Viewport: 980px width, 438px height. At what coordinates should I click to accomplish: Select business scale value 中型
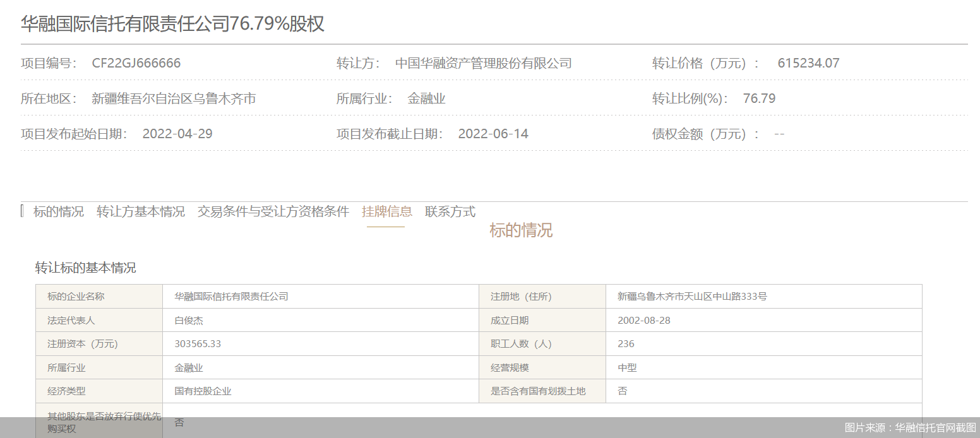[627, 367]
